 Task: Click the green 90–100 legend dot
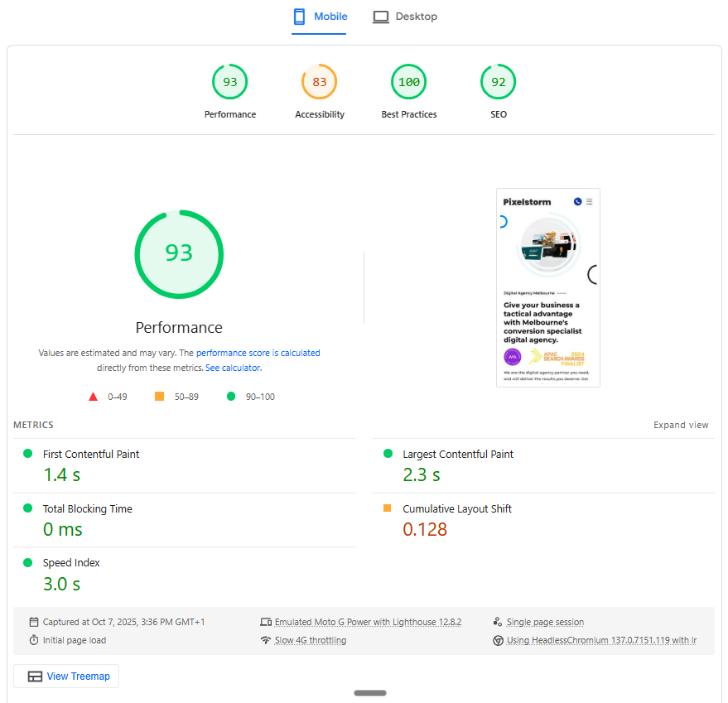click(231, 397)
